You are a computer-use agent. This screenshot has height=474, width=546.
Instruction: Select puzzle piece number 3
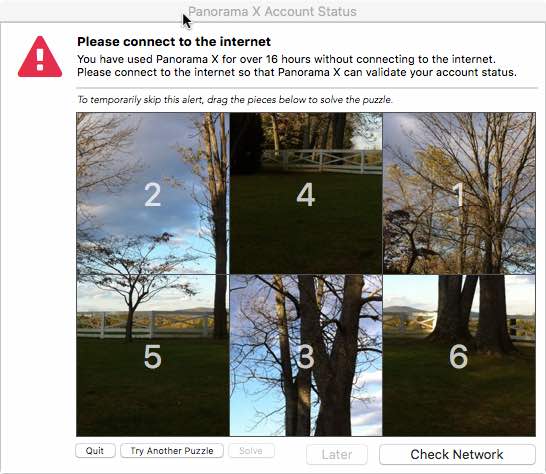click(306, 355)
